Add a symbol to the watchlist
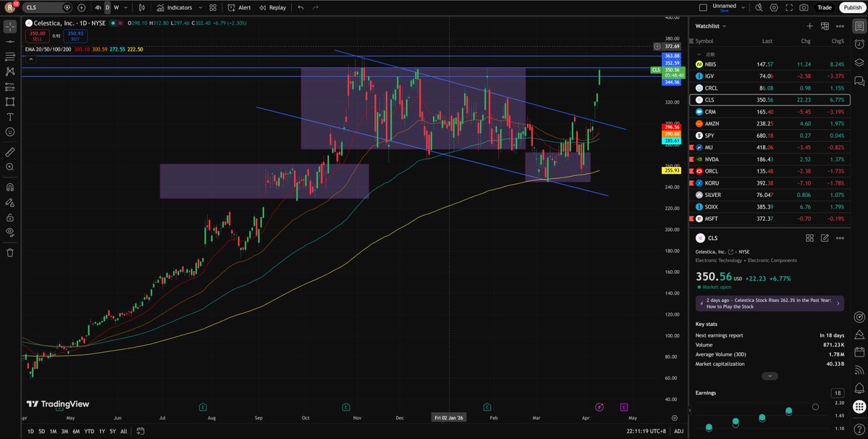The height and width of the screenshot is (439, 868). pos(810,26)
